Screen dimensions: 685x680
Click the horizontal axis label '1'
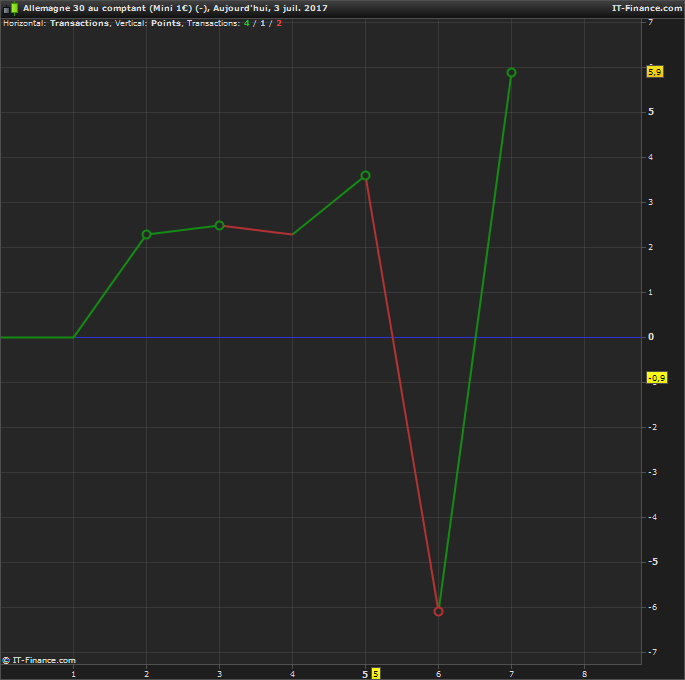tap(73, 674)
